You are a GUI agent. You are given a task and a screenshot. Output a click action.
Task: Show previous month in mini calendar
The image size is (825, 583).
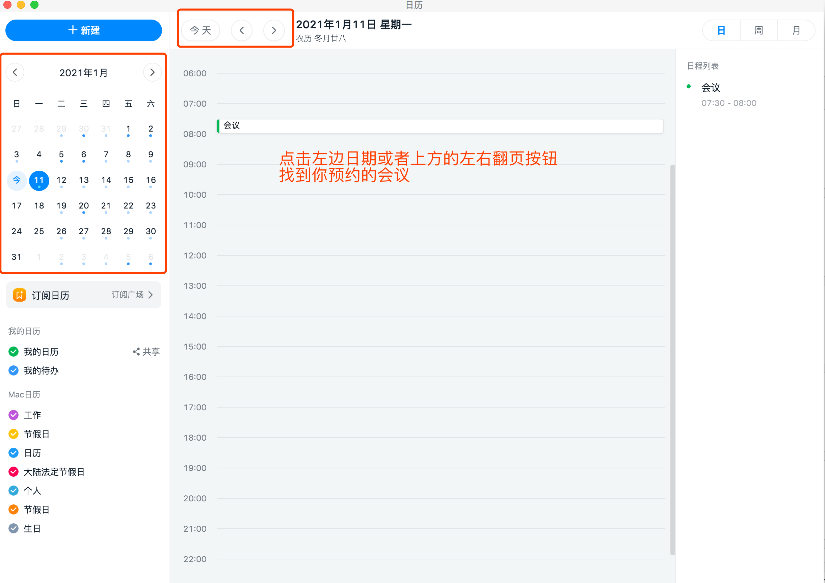pos(15,73)
